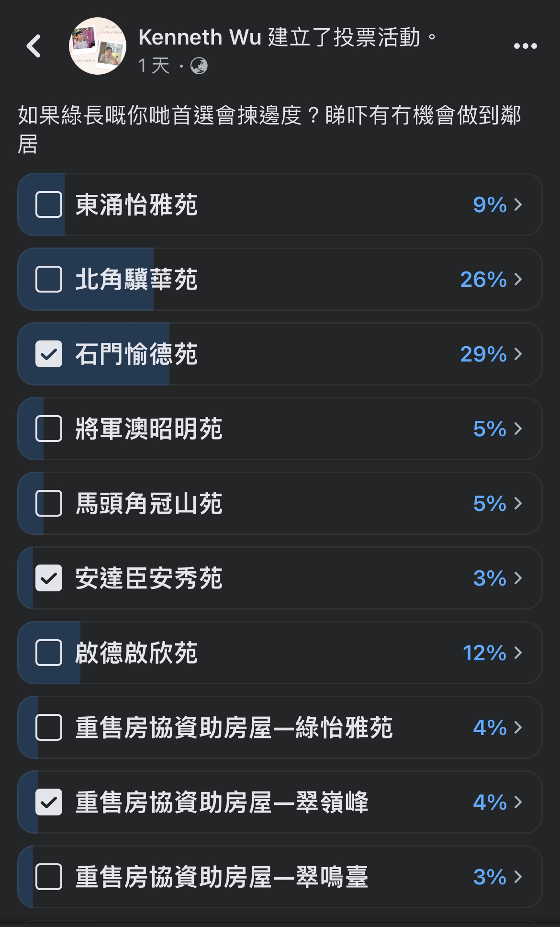Check the 東涌怡雅苑 checkbox
The height and width of the screenshot is (927, 560).
point(49,204)
